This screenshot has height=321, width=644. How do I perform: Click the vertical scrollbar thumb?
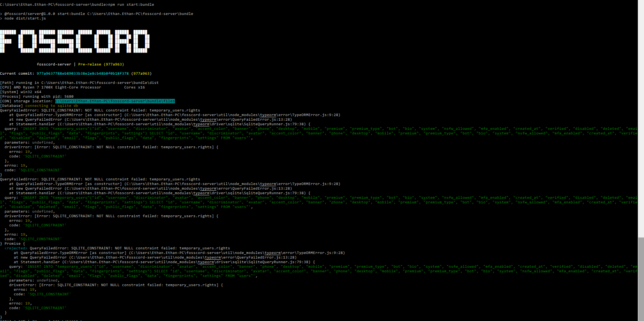coord(641,278)
